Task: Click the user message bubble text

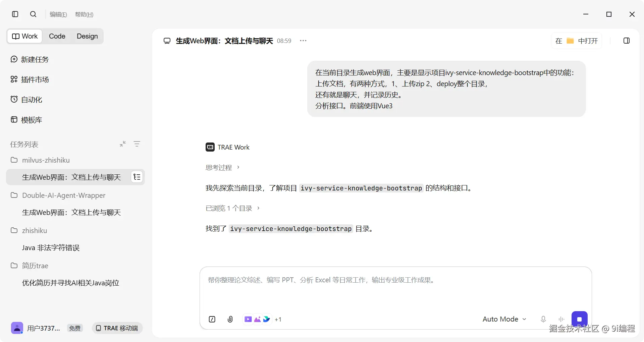Action: (446, 89)
